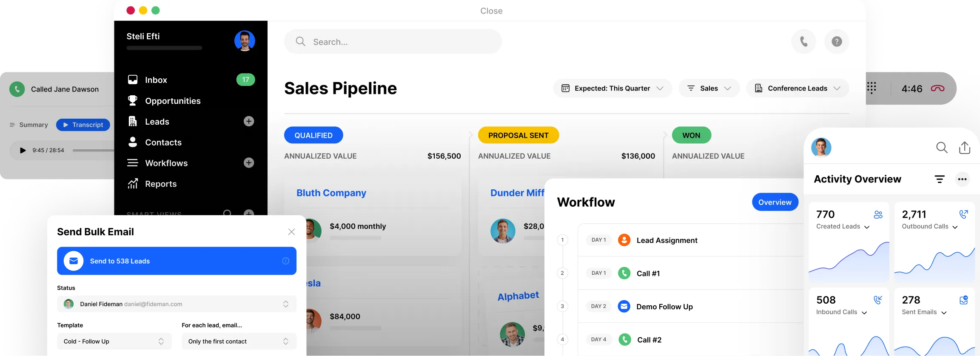The height and width of the screenshot is (356, 980).
Task: Click the info icon on Send to 538 Leads
Action: click(x=286, y=261)
